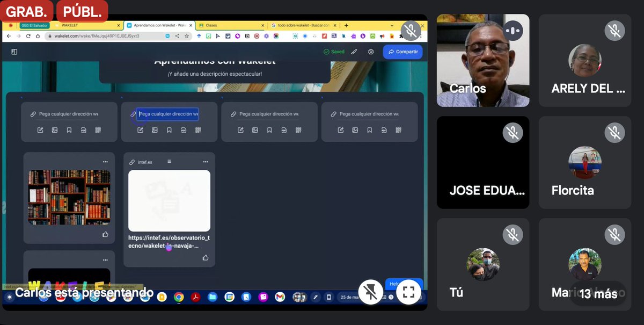
Task: Click the description text '¡Y añade una descripción espectacular!'
Action: pos(215,74)
